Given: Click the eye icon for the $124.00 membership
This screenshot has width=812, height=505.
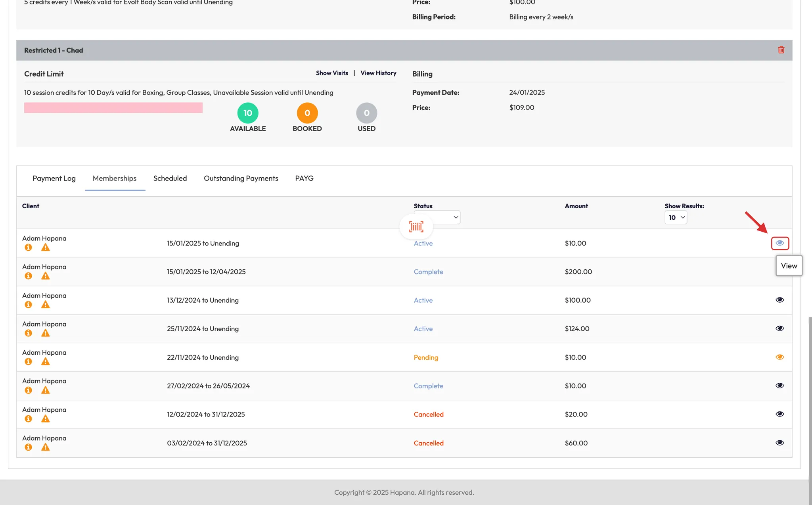Looking at the screenshot, I should (779, 328).
